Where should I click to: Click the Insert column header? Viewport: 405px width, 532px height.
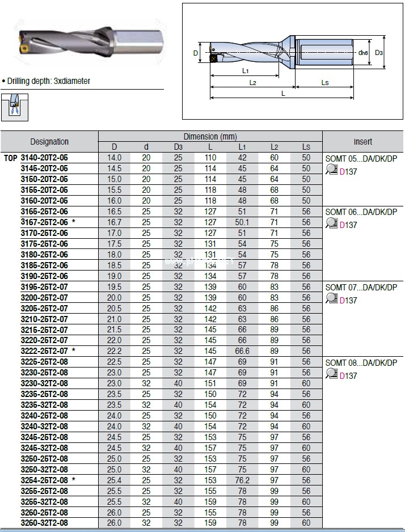click(x=363, y=142)
